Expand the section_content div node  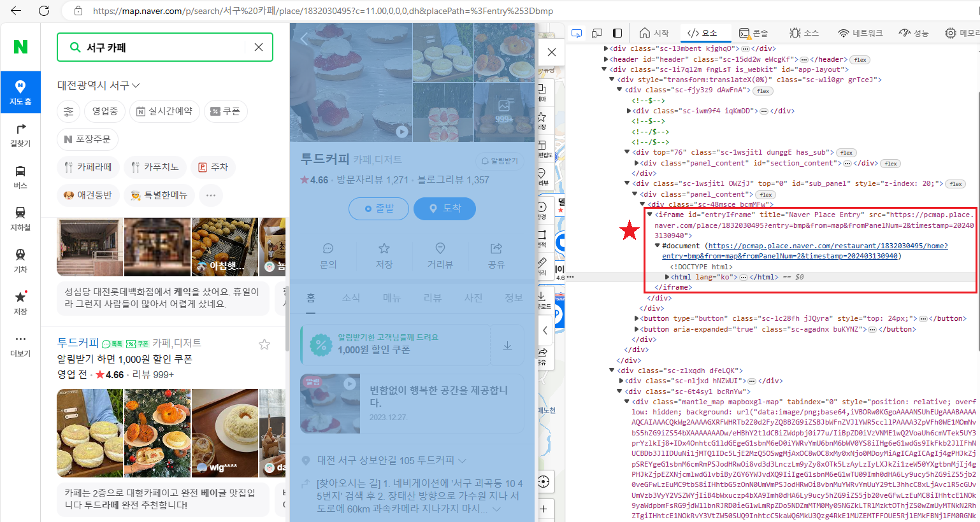[635, 163]
